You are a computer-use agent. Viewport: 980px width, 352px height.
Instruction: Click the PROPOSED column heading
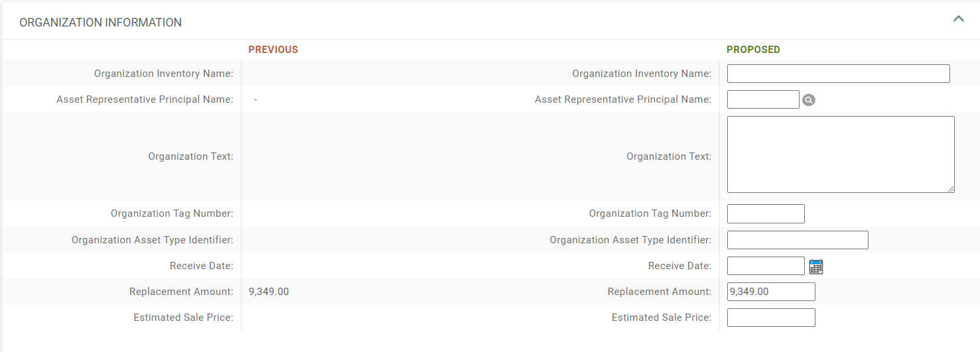point(753,50)
